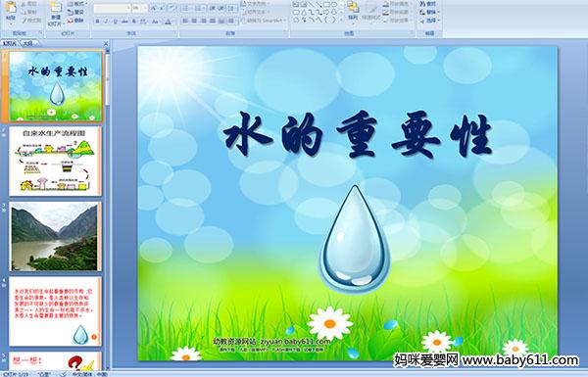
Task: Select the mountain river slide thumbnail
Action: 55,237
